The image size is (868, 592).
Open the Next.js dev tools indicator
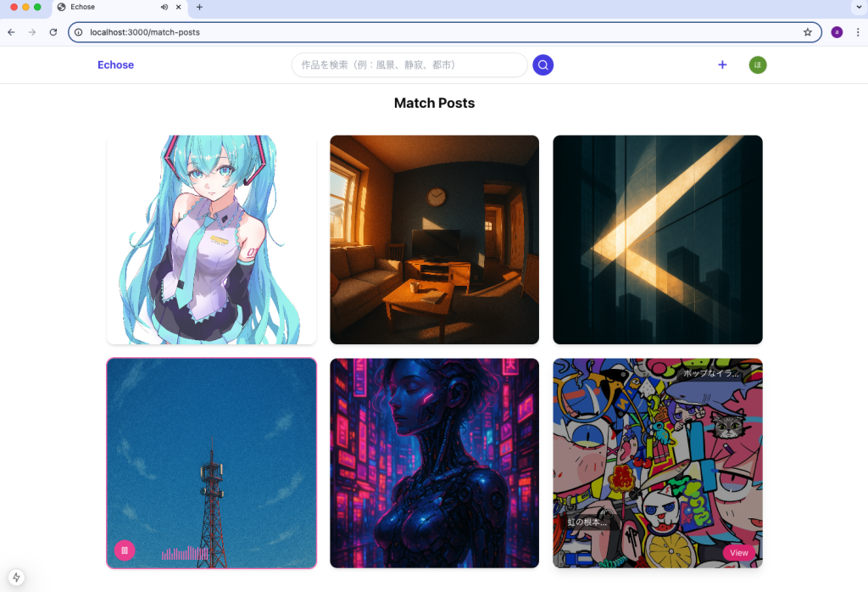coord(16,577)
